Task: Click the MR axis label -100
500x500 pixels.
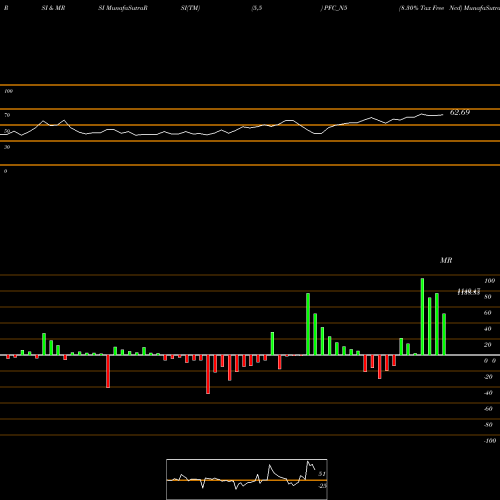Action: [490, 441]
